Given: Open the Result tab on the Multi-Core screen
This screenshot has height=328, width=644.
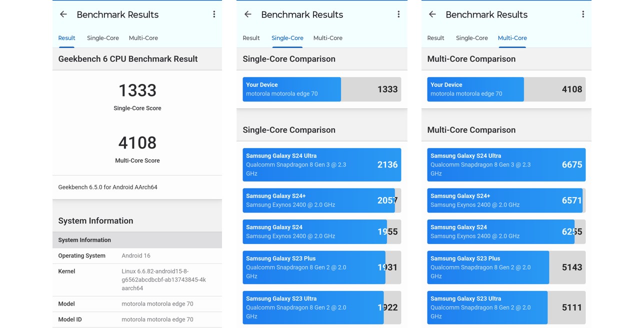Looking at the screenshot, I should pyautogui.click(x=435, y=38).
